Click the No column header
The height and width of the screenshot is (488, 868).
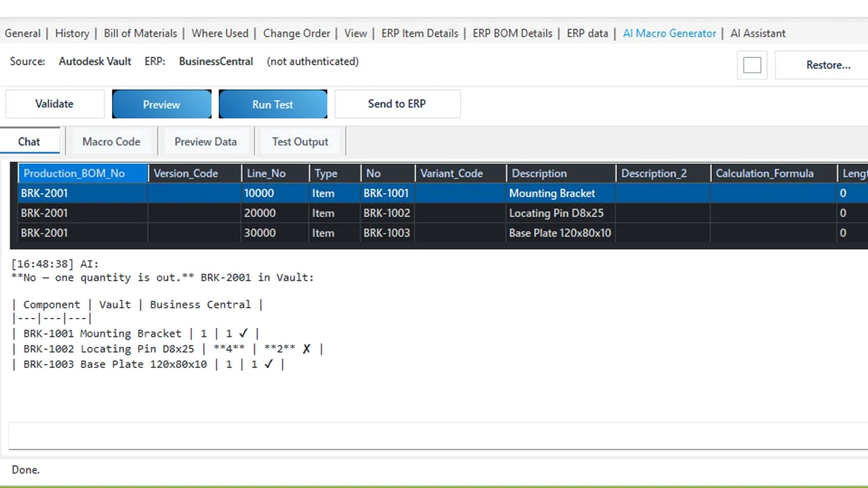tap(387, 174)
